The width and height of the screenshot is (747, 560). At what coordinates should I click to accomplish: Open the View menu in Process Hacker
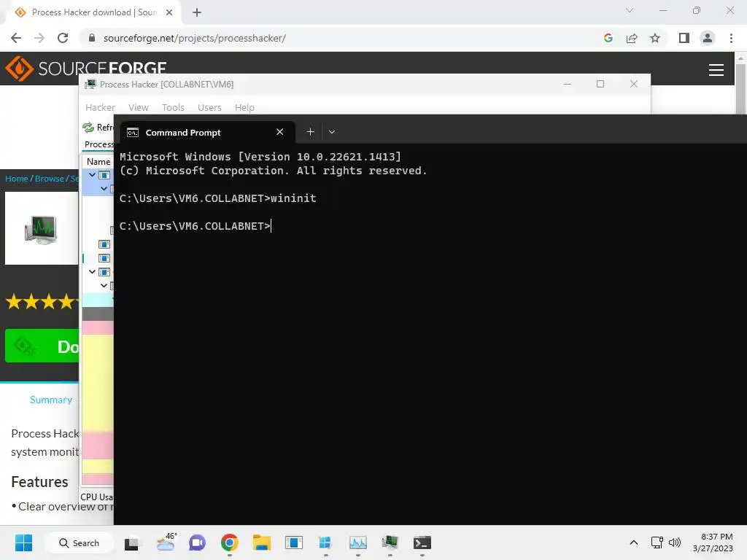(138, 108)
